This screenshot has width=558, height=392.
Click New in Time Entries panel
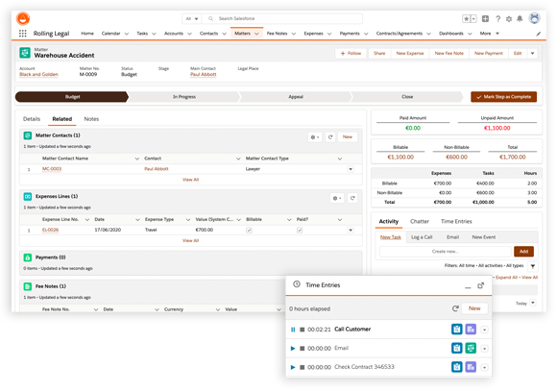(x=474, y=308)
